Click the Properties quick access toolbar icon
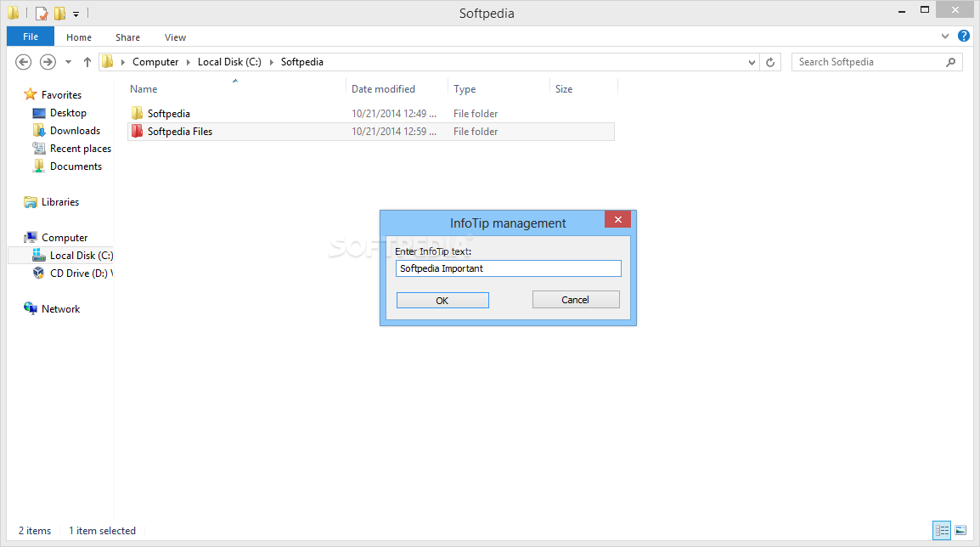The image size is (980, 547). coord(42,13)
